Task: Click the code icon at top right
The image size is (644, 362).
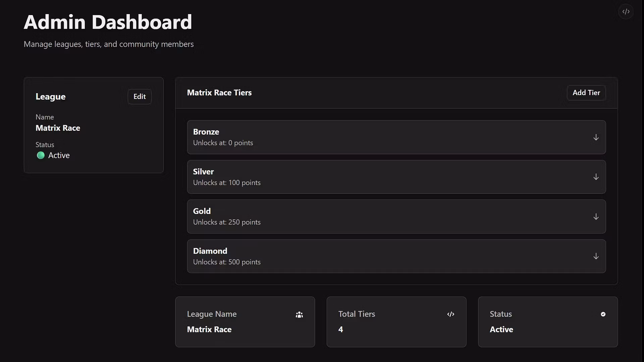Action: click(x=626, y=12)
